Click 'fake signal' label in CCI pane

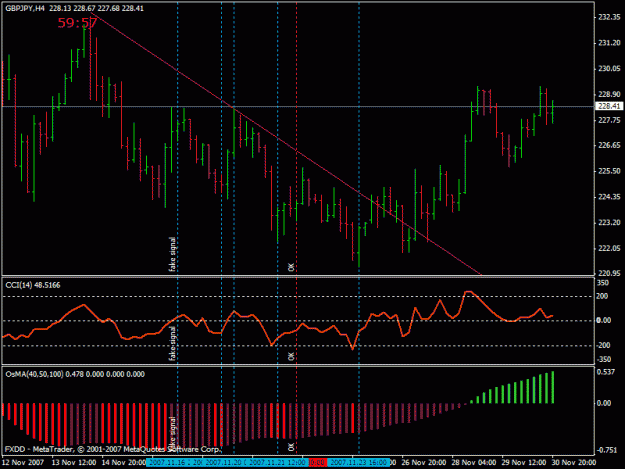pyautogui.click(x=172, y=343)
